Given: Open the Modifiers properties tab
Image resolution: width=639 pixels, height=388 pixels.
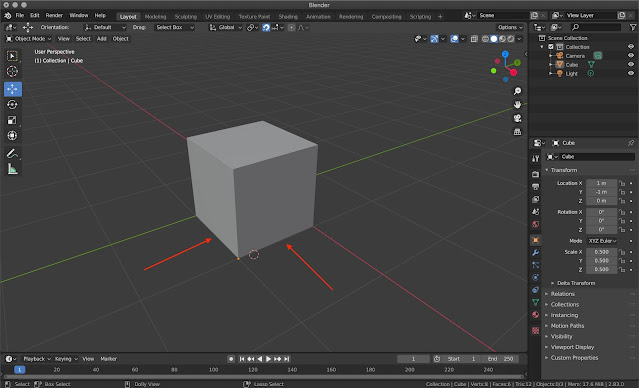Looking at the screenshot, I should click(535, 253).
